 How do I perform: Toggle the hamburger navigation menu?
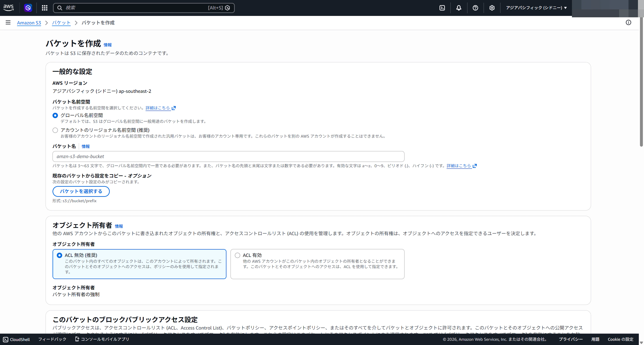tap(8, 22)
